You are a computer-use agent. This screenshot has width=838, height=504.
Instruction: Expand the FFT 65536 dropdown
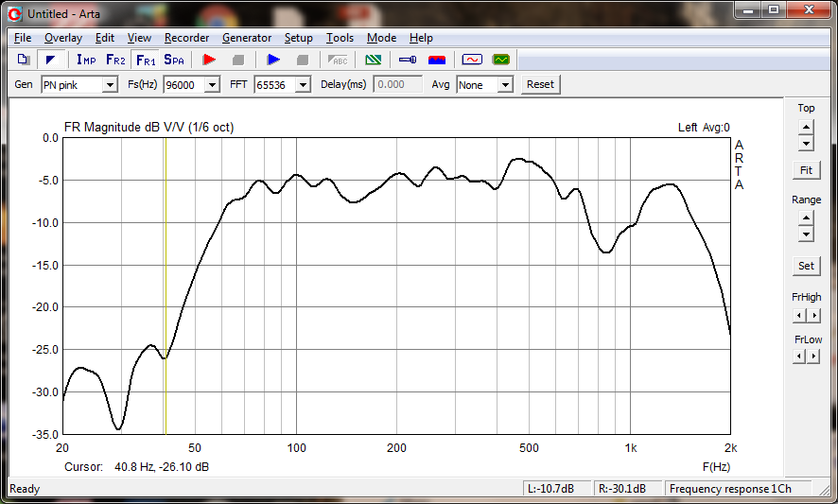(303, 85)
